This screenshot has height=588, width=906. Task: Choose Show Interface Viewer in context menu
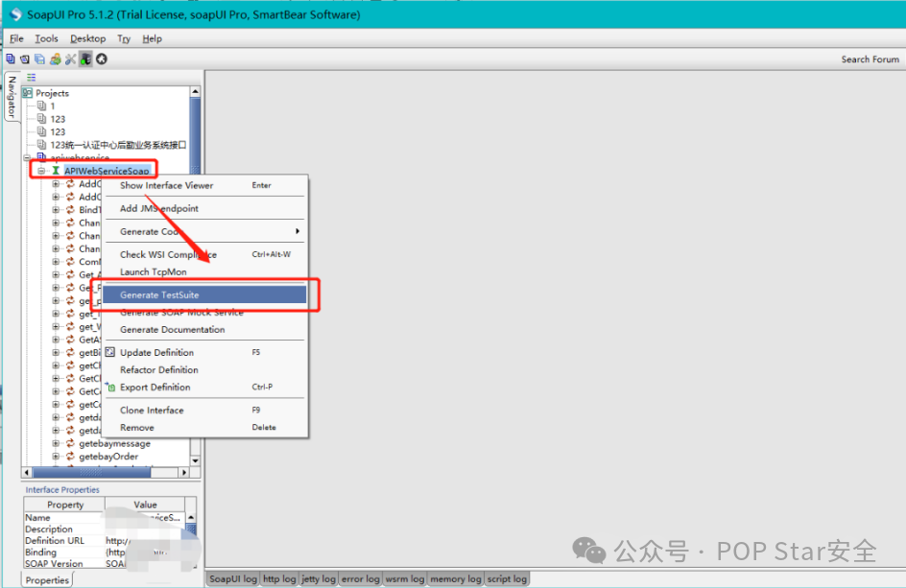point(204,185)
